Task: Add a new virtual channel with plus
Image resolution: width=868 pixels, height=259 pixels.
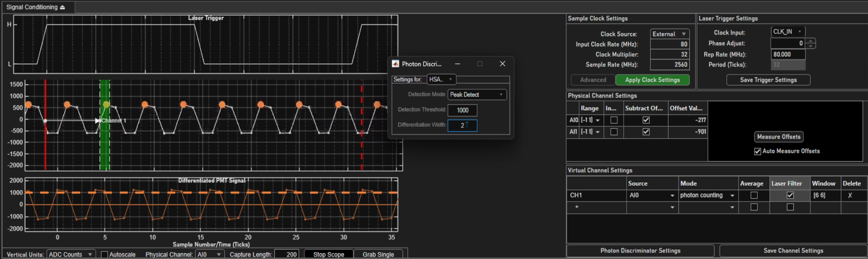Action: 577,207
